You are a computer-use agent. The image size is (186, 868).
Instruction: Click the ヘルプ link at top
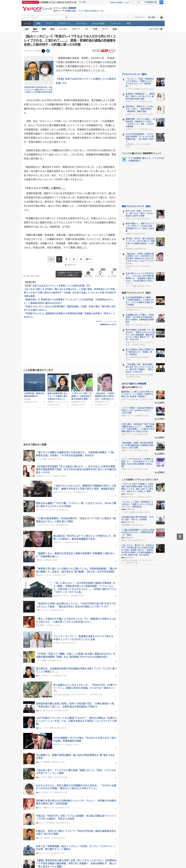point(127,2)
